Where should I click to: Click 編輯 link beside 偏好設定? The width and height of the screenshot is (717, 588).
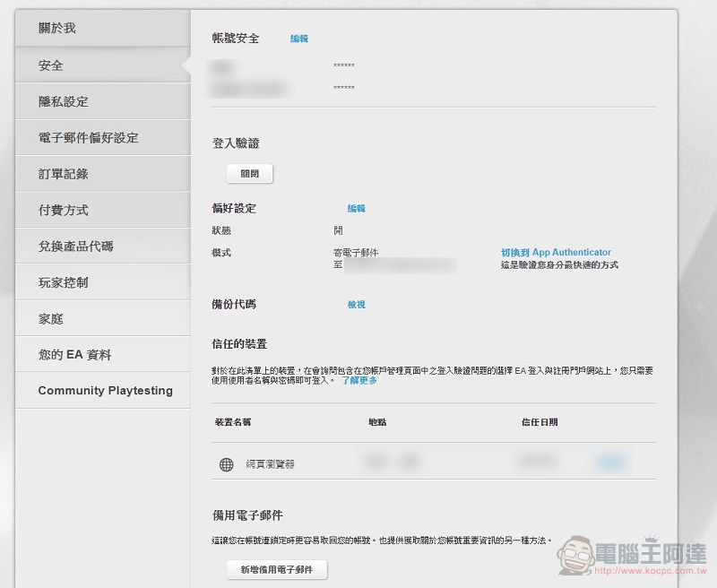(356, 209)
